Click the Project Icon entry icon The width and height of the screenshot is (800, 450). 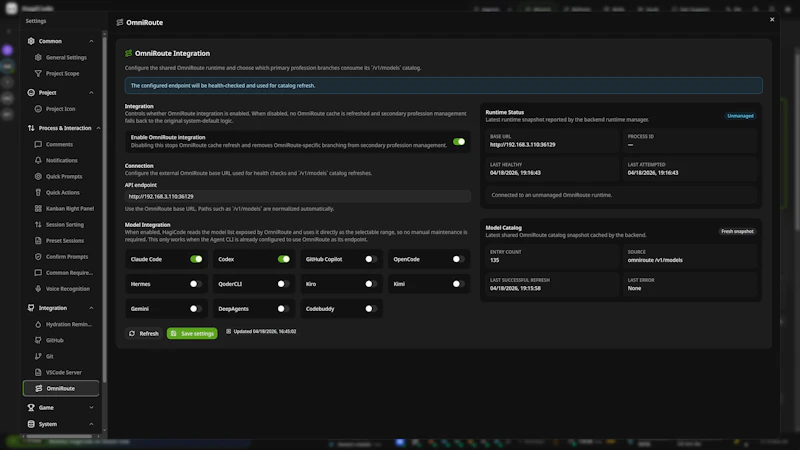[x=38, y=109]
